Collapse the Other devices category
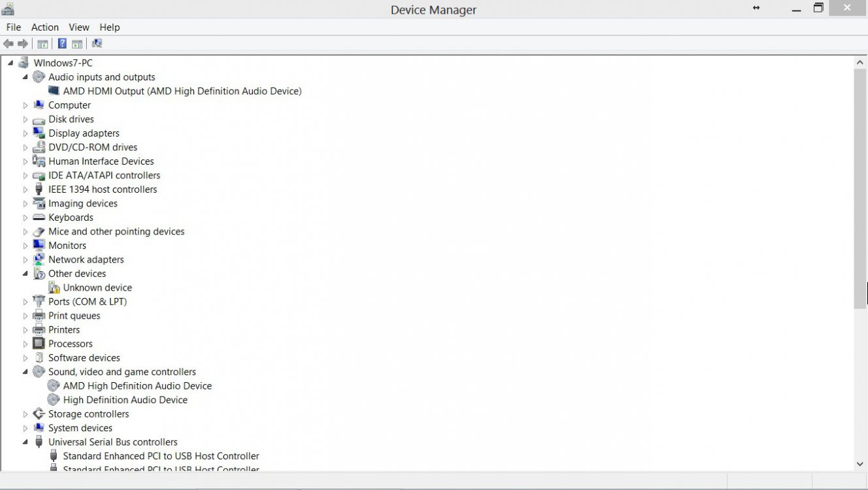 [x=25, y=273]
